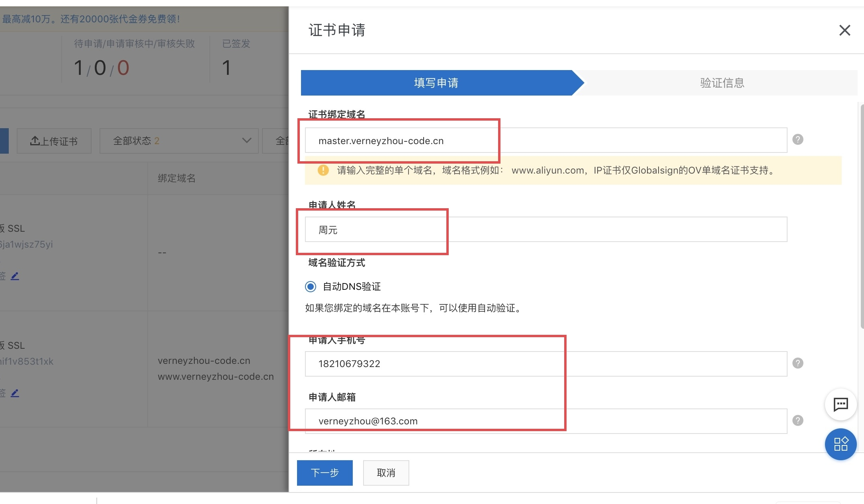Click the yellow warning icon in hint banner
The height and width of the screenshot is (504, 864).
tap(323, 170)
